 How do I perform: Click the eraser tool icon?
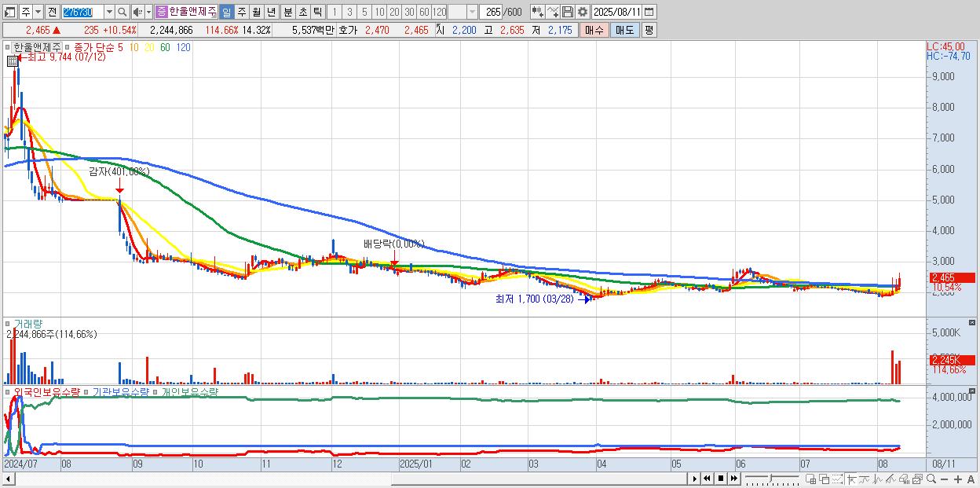(x=904, y=479)
